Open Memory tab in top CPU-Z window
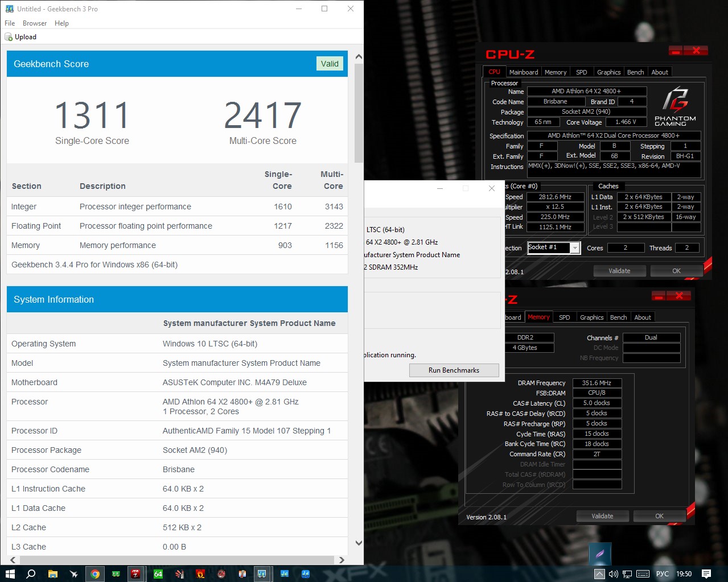This screenshot has height=582, width=728. click(556, 72)
